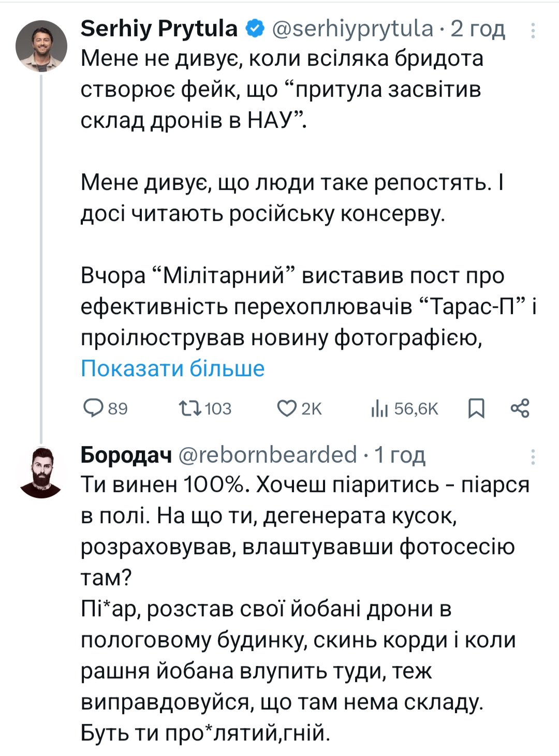Like the tweet with 2K hearts
The height and width of the screenshot is (756, 559).
pyautogui.click(x=286, y=408)
